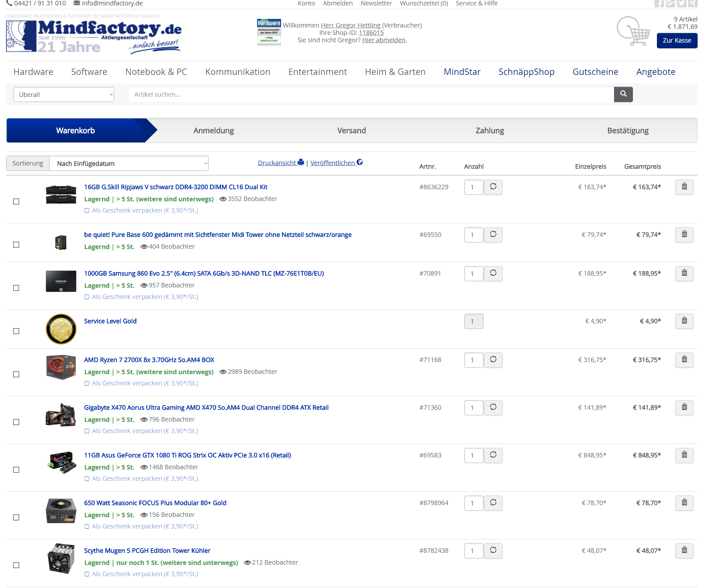Open the AMD Ryzen 7 2700X product link
Image resolution: width=704 pixels, height=588 pixels.
149,360
